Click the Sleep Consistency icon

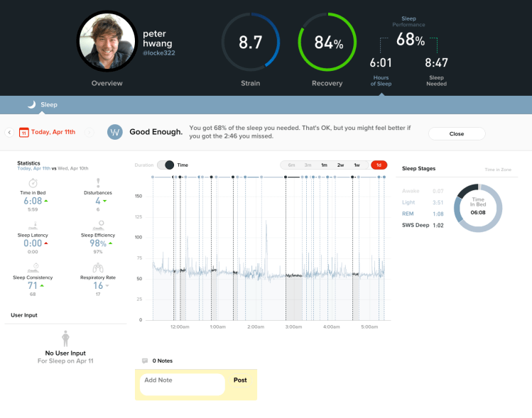pos(33,268)
